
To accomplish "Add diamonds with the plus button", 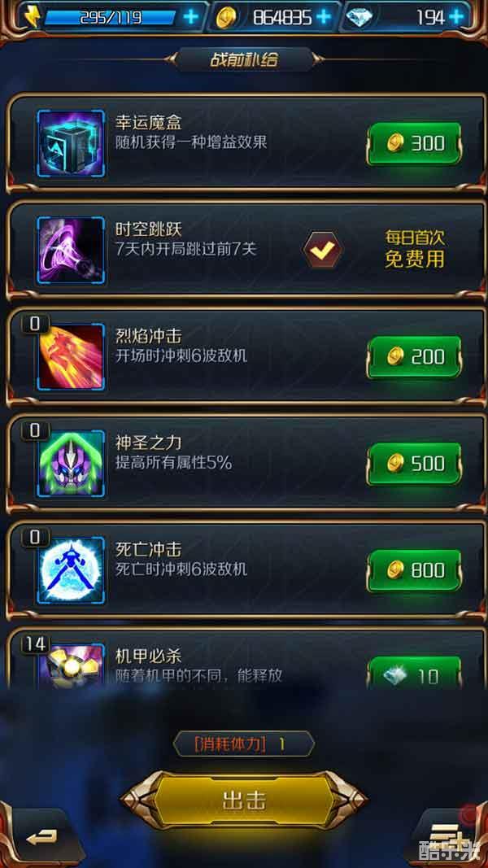I will 456,17.
